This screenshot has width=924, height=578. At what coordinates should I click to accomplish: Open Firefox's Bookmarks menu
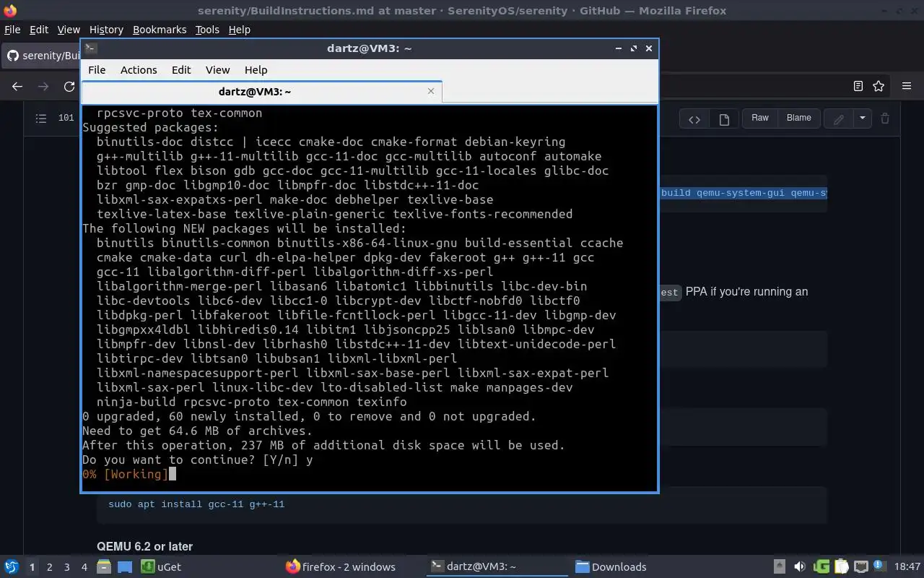point(160,30)
